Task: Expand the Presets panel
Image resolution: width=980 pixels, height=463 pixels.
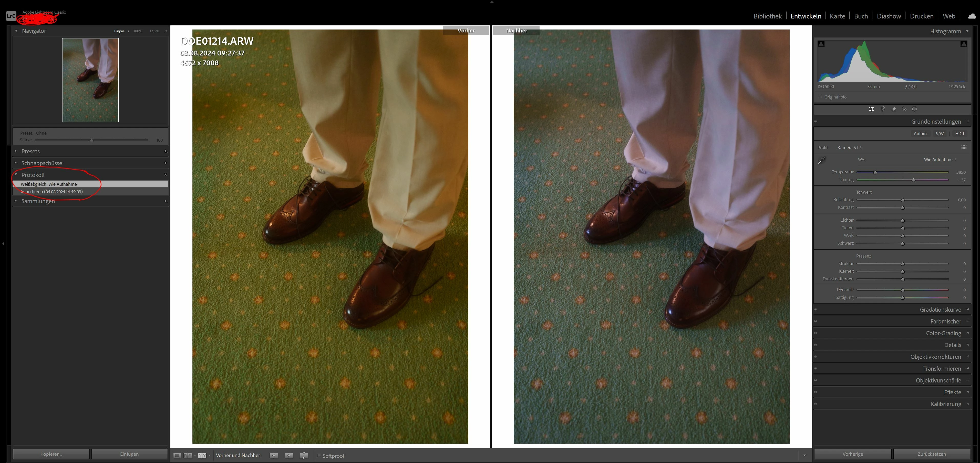Action: coord(30,152)
